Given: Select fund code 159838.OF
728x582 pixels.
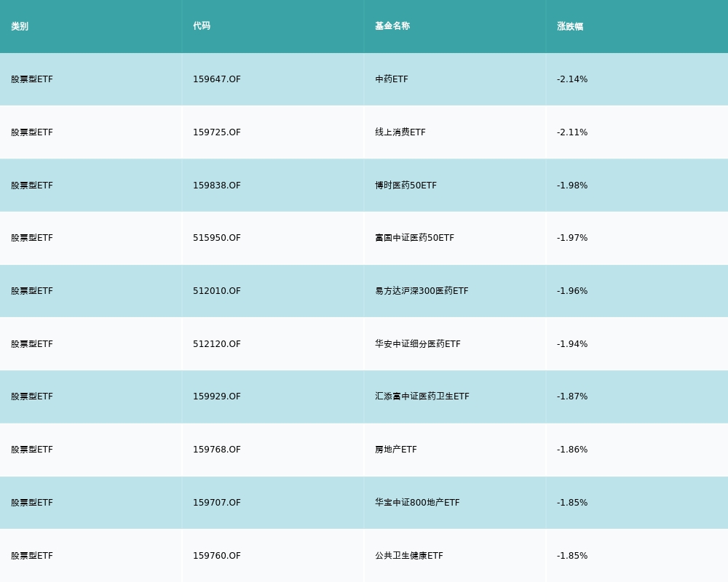Looking at the screenshot, I should (217, 186).
